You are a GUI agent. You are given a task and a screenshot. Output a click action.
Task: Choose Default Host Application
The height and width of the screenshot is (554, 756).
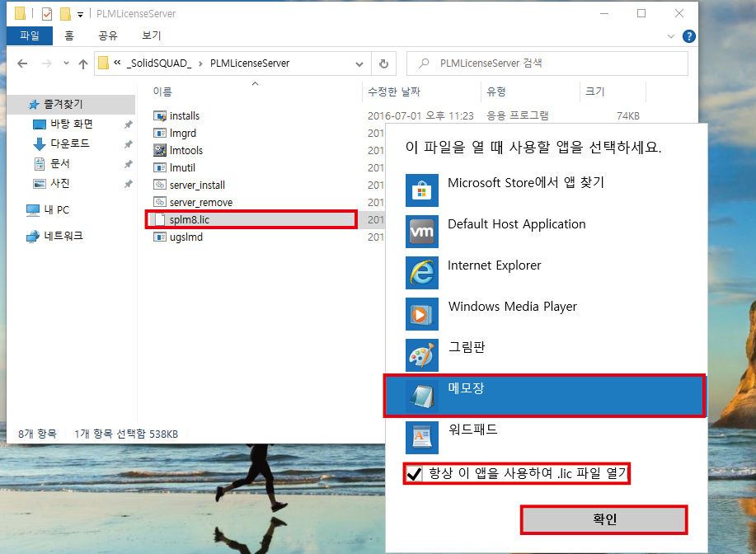pyautogui.click(x=545, y=232)
